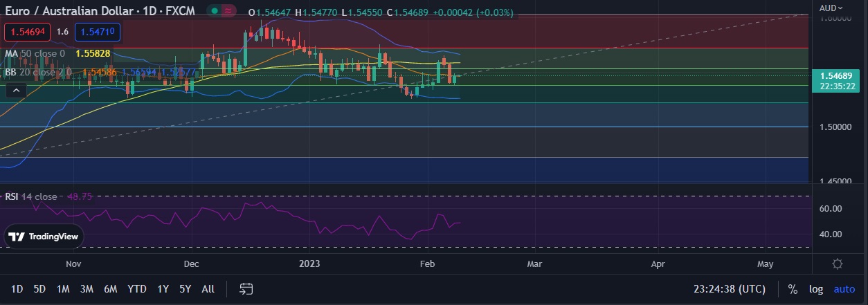Open the AUD currency dropdown

831,8
